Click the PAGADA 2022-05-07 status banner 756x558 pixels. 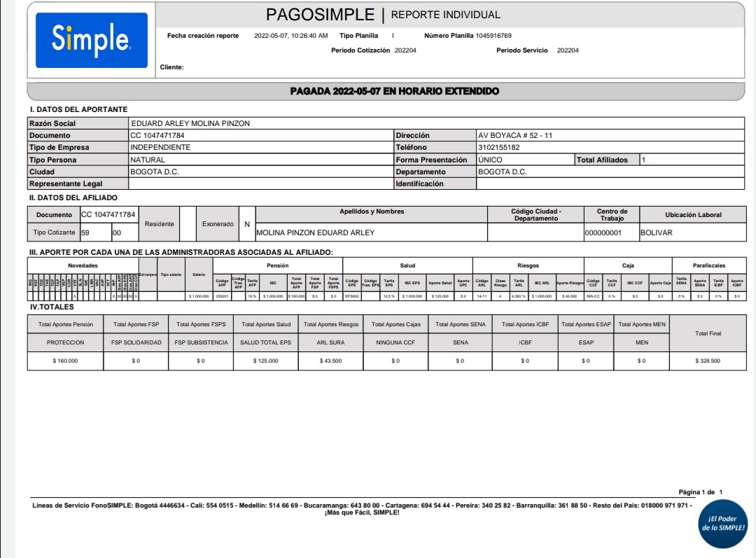point(394,91)
